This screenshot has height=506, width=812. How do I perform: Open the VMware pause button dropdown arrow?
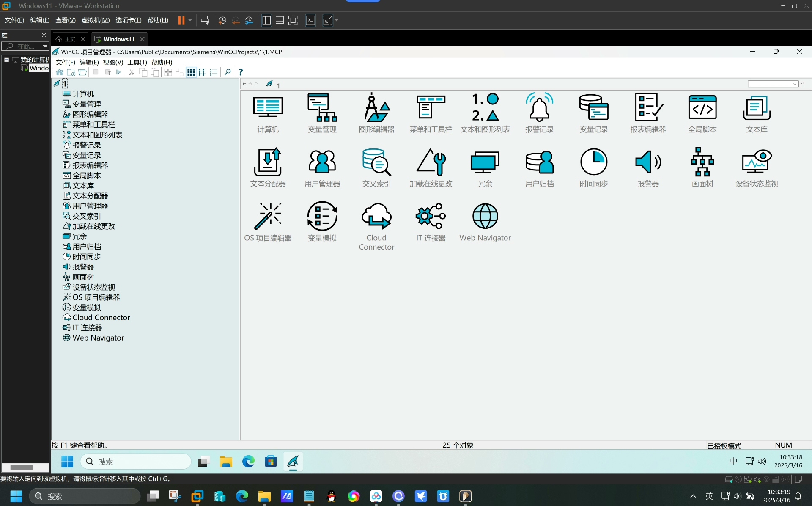(x=190, y=20)
